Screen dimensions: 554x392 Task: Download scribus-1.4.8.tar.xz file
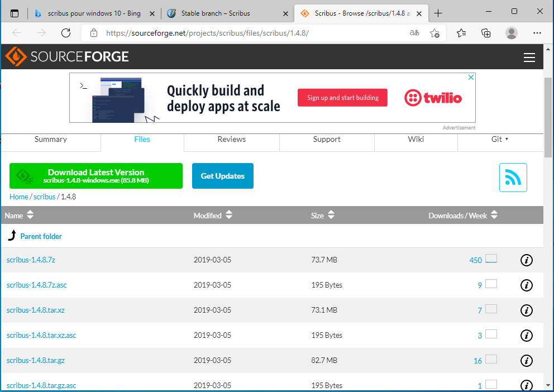[x=35, y=310]
